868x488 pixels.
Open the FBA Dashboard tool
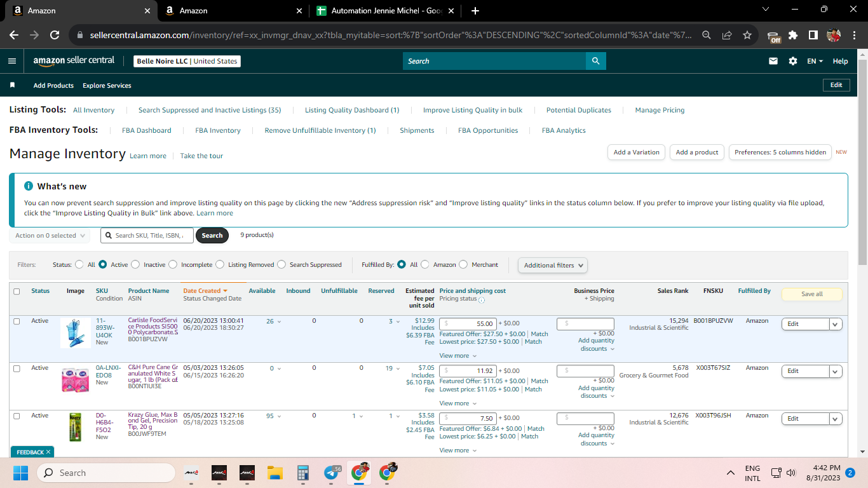(x=147, y=130)
